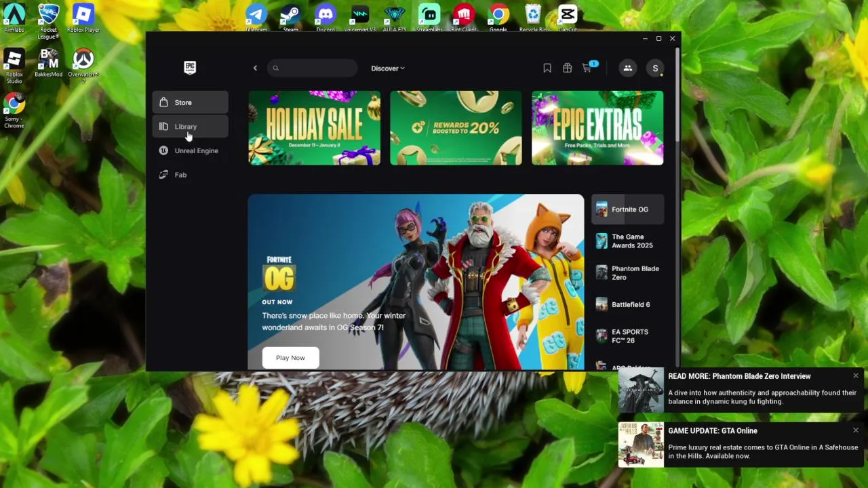This screenshot has width=868, height=488.
Task: Launch BakkesMod from the desktop
Action: [48, 63]
